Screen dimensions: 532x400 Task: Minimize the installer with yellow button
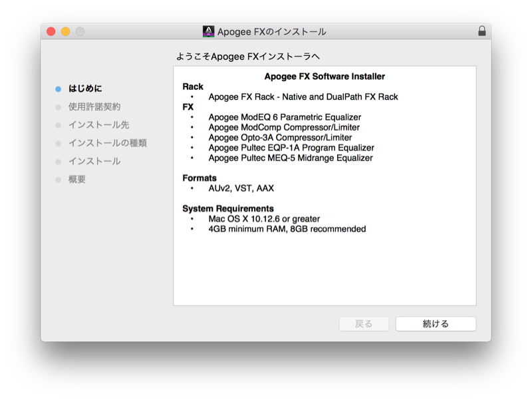pyautogui.click(x=65, y=31)
